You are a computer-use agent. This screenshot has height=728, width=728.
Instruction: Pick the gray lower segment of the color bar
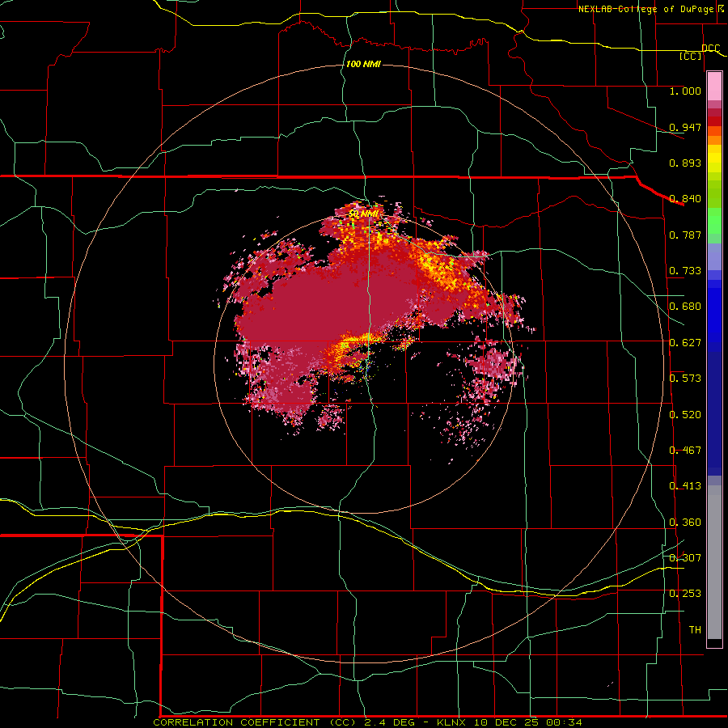click(714, 562)
